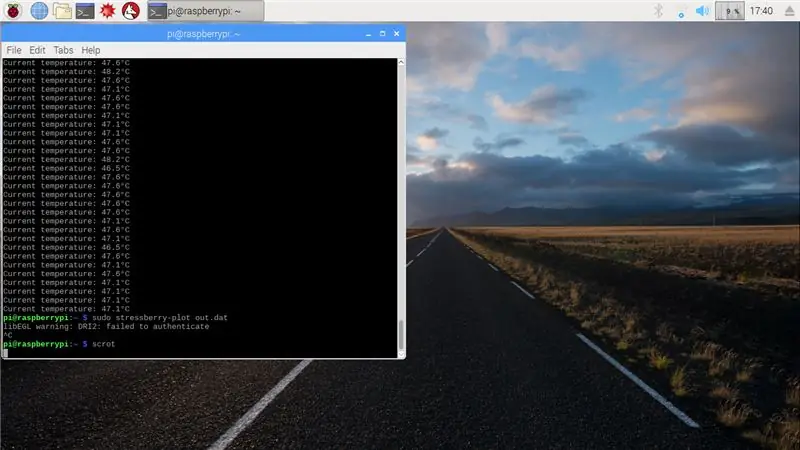Click the terminal vertical scrollbar thumb

pos(401,334)
